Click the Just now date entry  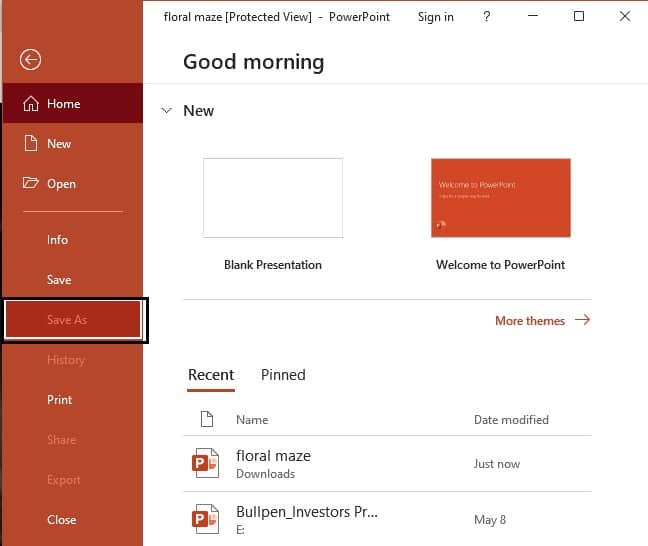[x=497, y=464]
